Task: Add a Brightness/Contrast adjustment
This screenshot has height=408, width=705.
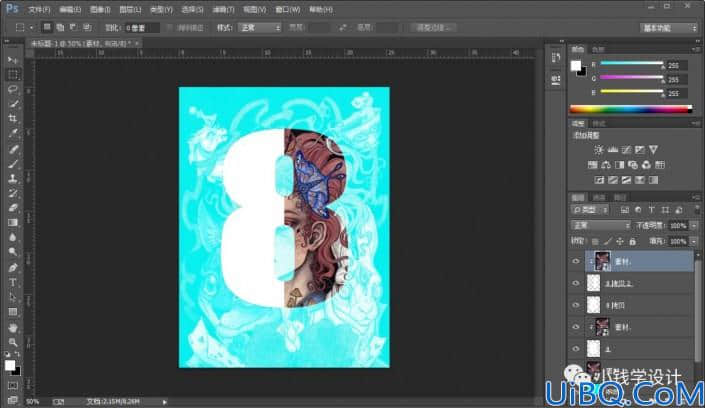Action: click(x=598, y=150)
